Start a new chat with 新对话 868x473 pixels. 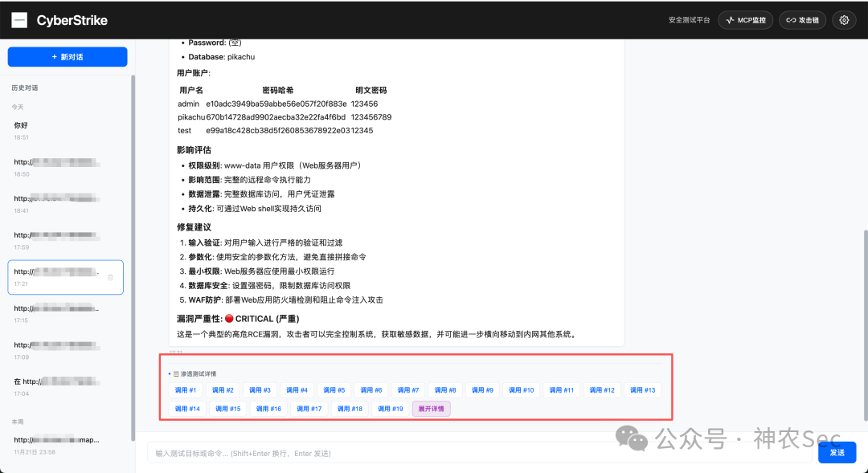(x=68, y=57)
